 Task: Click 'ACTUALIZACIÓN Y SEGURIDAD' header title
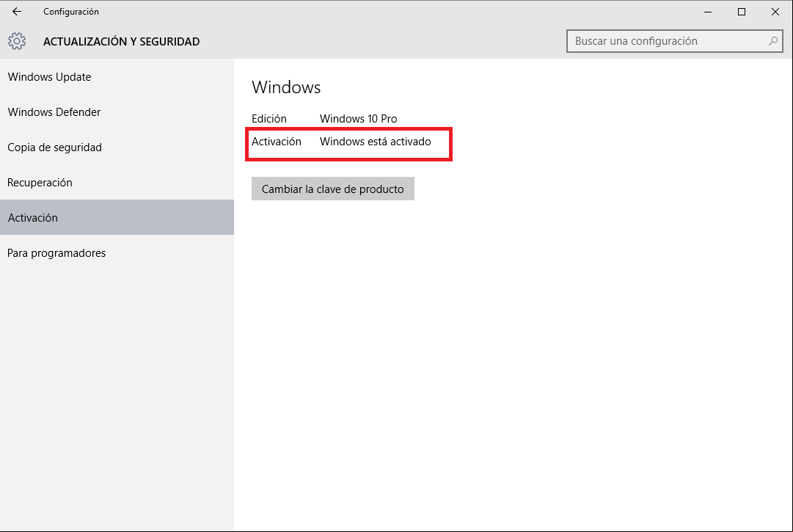[x=121, y=42]
